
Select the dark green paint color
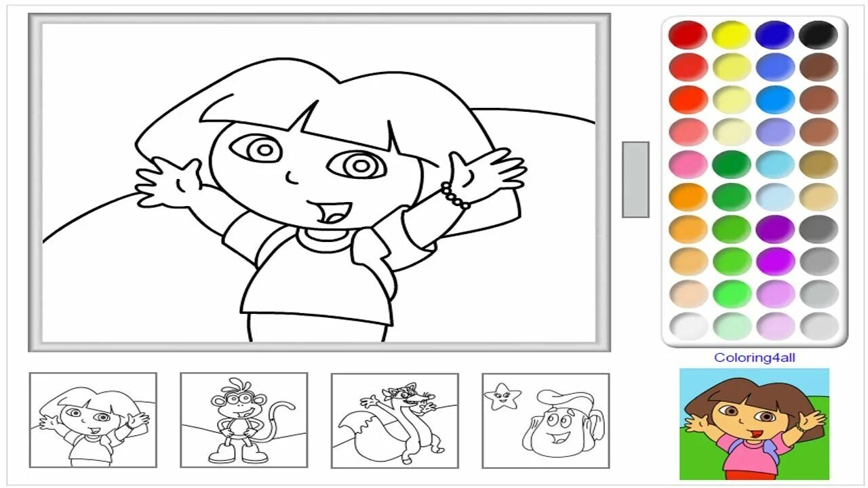point(731,165)
